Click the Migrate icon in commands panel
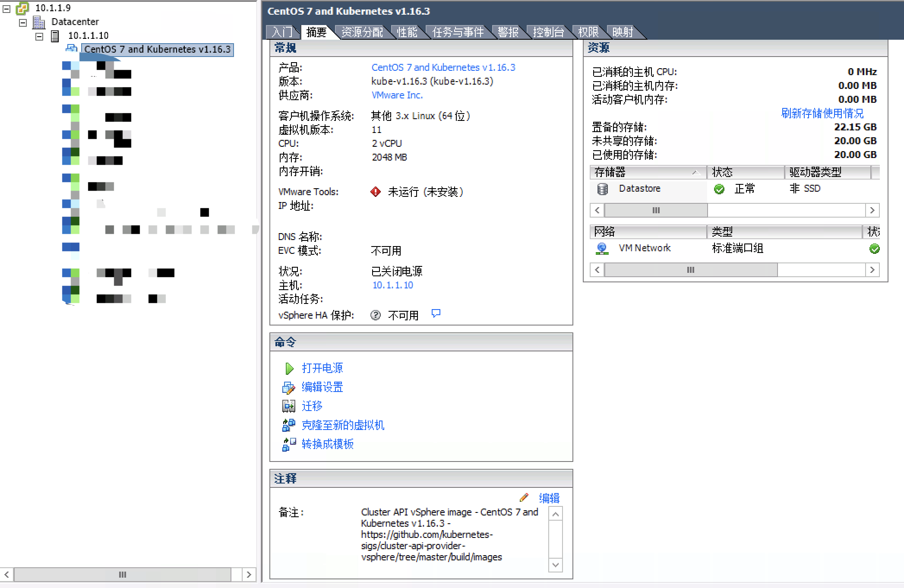904x588 pixels. pyautogui.click(x=288, y=406)
